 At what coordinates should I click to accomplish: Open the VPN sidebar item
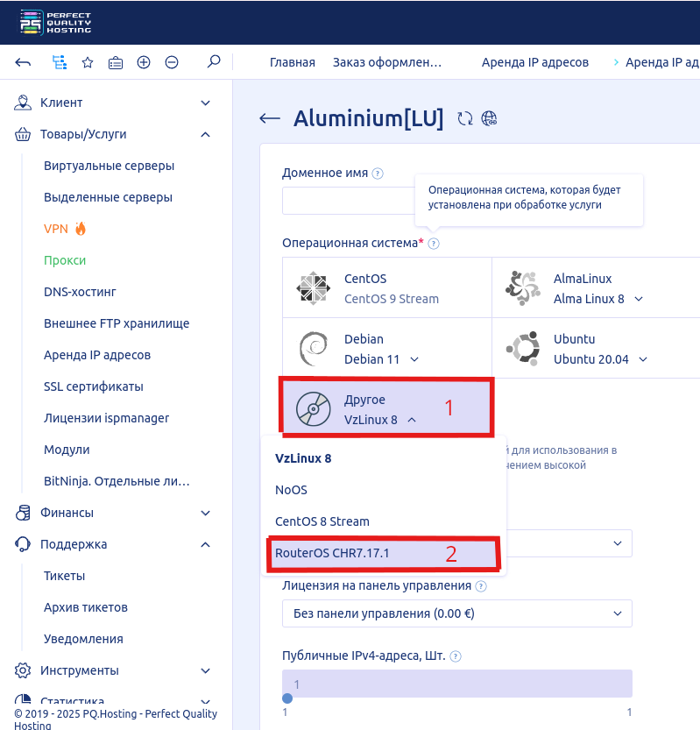point(65,229)
